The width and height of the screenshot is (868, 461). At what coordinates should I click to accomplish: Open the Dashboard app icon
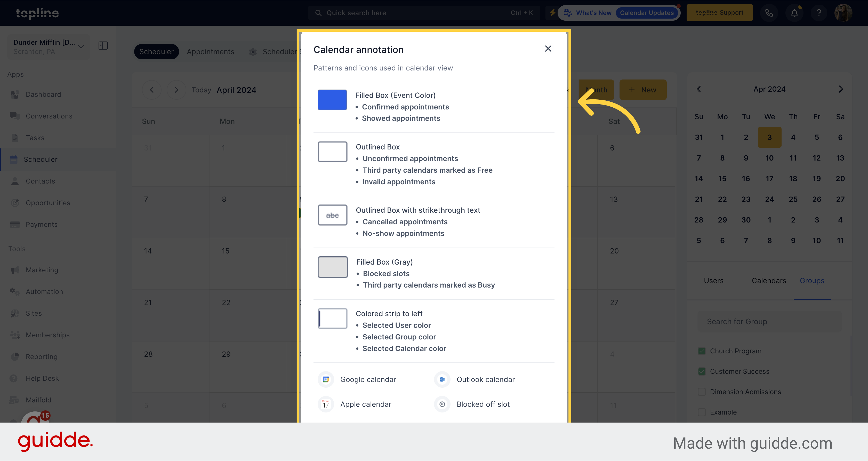tap(15, 94)
